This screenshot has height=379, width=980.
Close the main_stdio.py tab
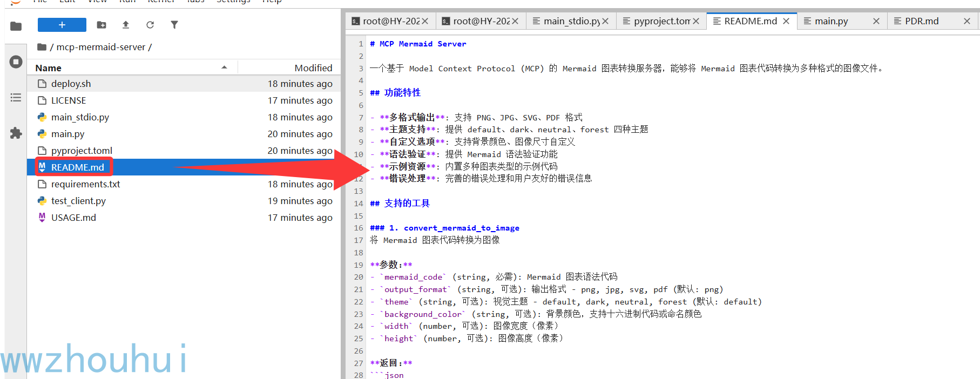[606, 21]
